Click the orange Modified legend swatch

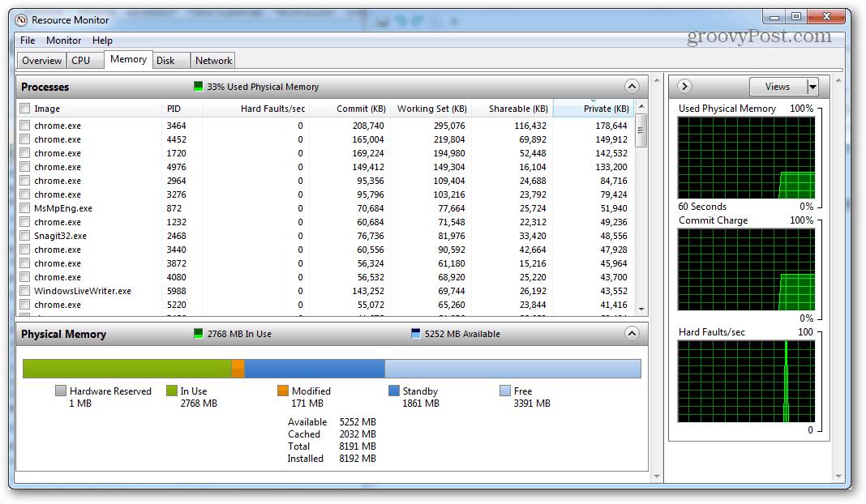283,391
